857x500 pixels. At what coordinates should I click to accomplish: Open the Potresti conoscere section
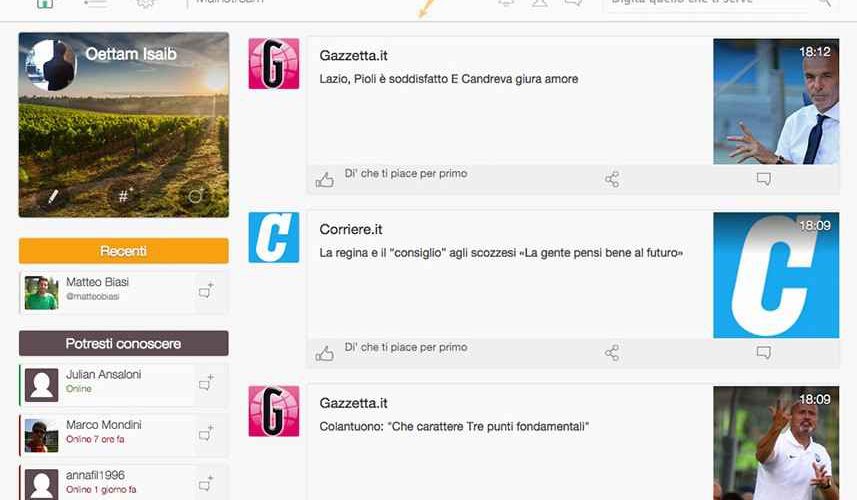[124, 343]
